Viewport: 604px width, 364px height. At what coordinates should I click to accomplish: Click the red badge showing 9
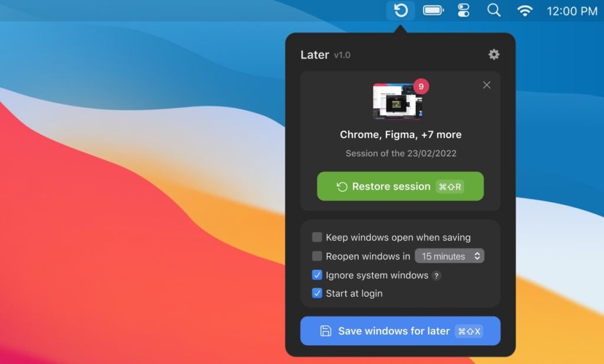click(x=421, y=86)
